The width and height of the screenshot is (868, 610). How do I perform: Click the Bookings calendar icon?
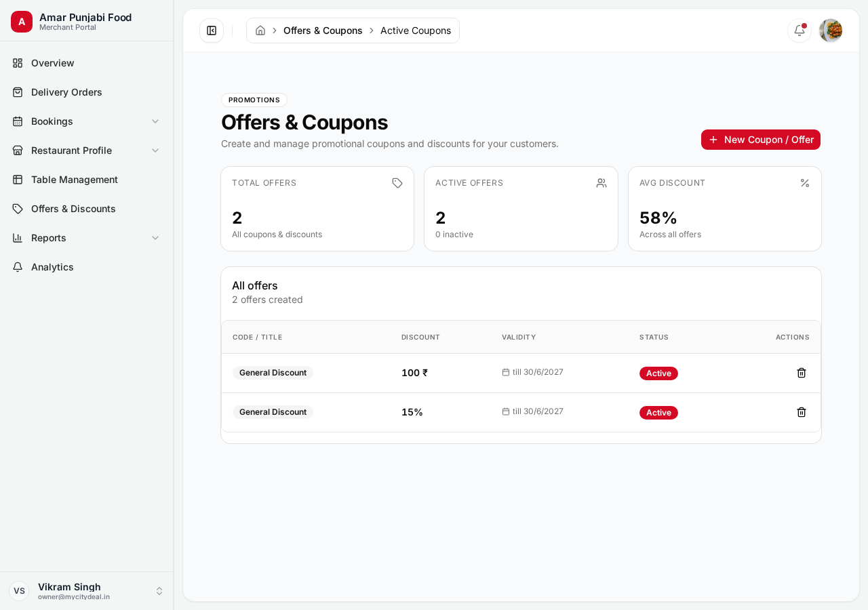point(18,121)
